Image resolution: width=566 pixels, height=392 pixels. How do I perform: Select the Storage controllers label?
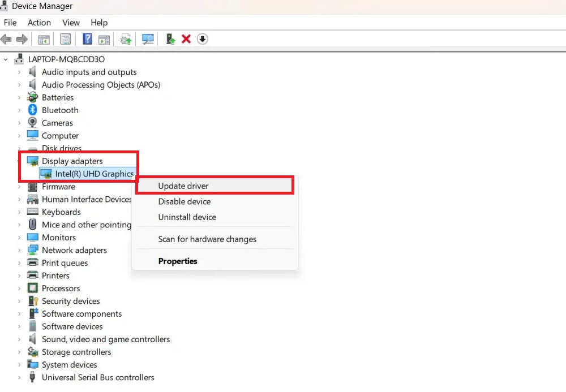[x=76, y=352]
